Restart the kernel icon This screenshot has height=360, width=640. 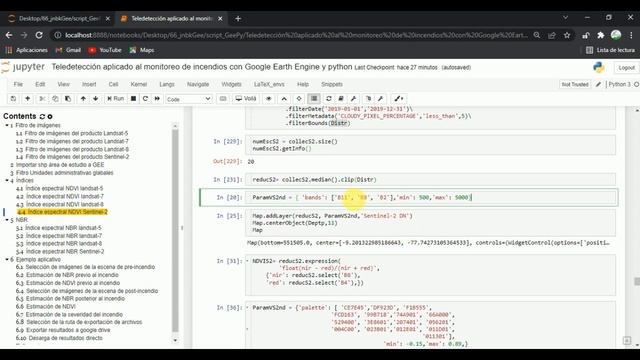[145, 99]
